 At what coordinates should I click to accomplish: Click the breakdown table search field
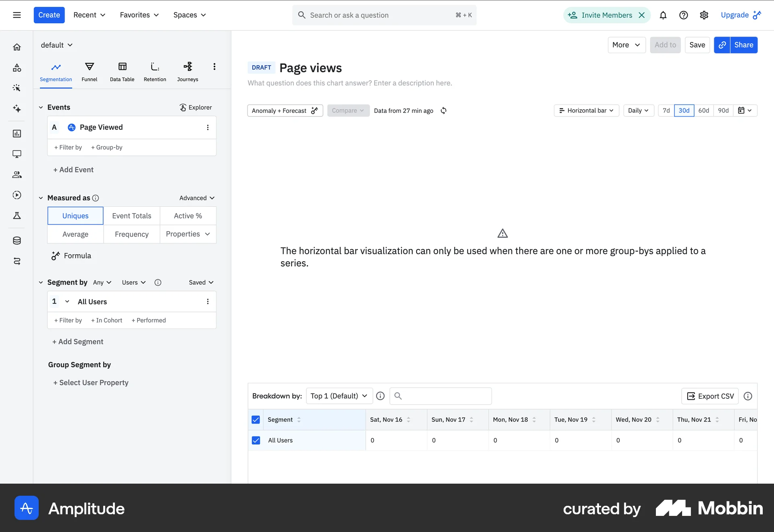(x=441, y=396)
